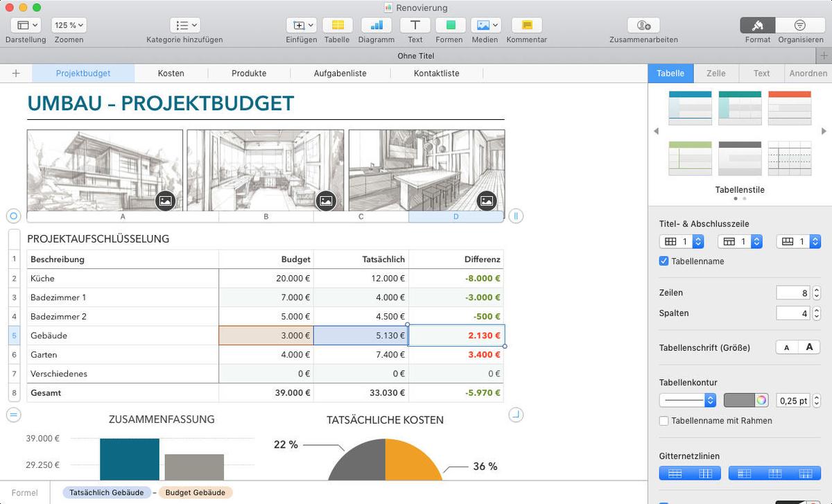
Task: Choose the orange-red header table style
Action: [x=790, y=108]
